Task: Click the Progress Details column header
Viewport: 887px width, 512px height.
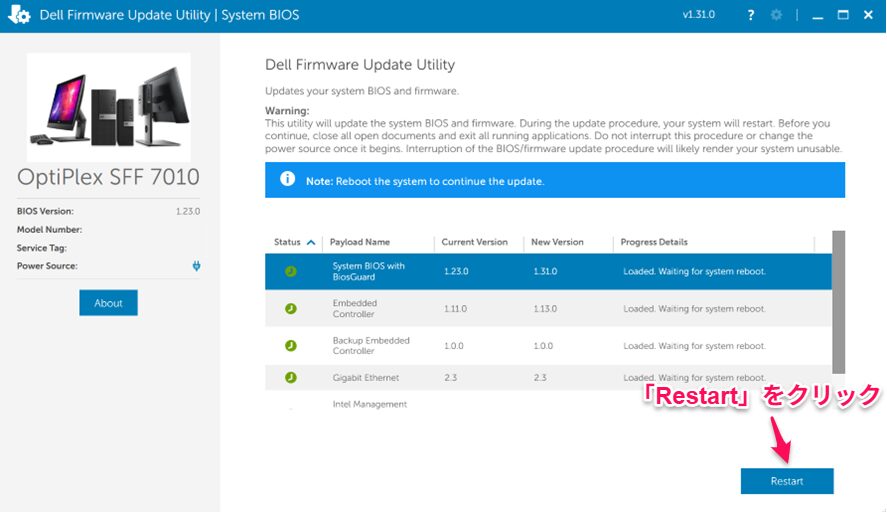Action: [654, 242]
